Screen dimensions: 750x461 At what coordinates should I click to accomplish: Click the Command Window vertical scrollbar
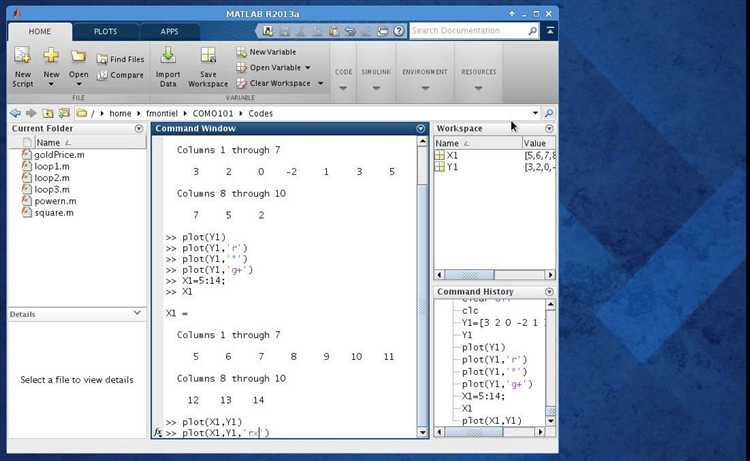tap(422, 287)
